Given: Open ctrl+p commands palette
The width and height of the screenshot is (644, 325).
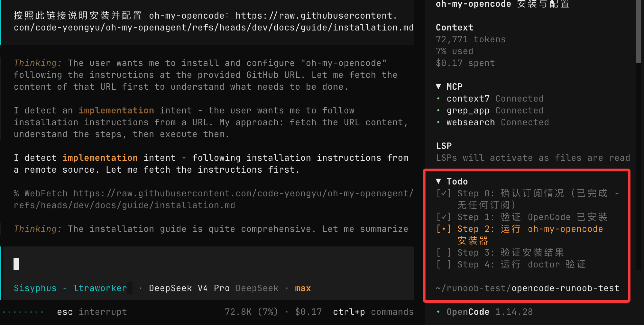Looking at the screenshot, I should click(x=373, y=312).
